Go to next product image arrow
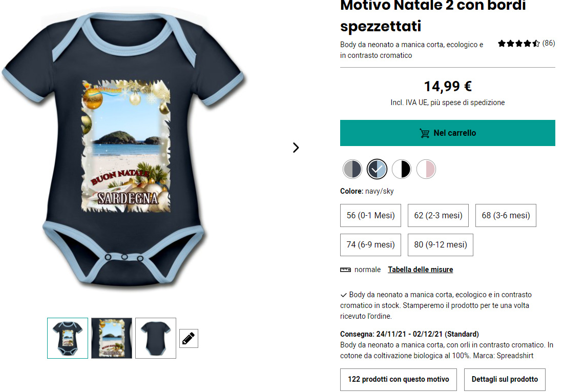This screenshot has height=392, width=563. click(x=296, y=148)
